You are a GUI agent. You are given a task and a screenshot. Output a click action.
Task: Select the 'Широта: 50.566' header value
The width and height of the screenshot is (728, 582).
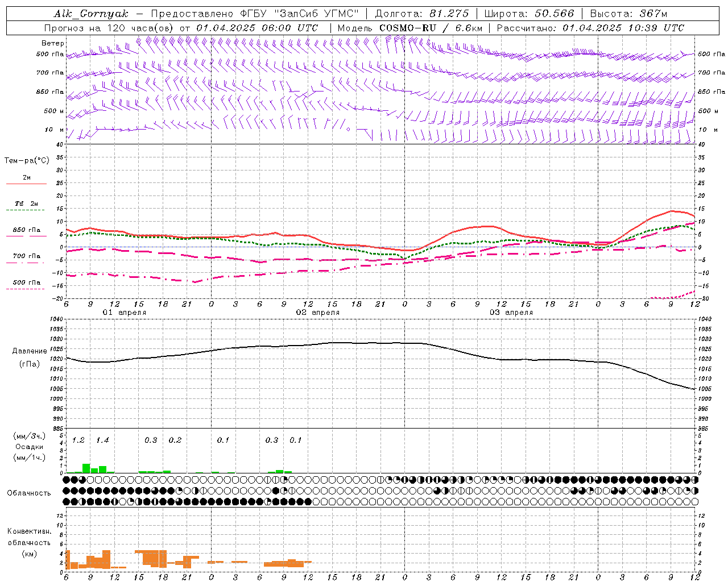pyautogui.click(x=529, y=14)
